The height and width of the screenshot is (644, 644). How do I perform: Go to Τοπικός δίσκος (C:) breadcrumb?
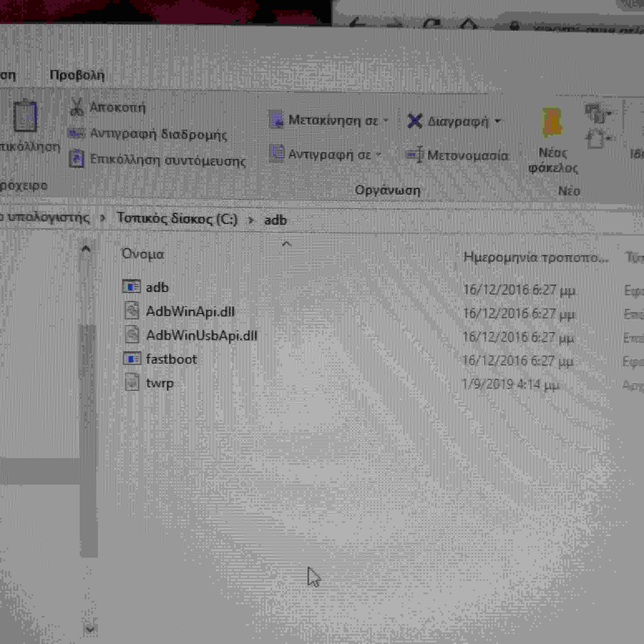pyautogui.click(x=177, y=219)
